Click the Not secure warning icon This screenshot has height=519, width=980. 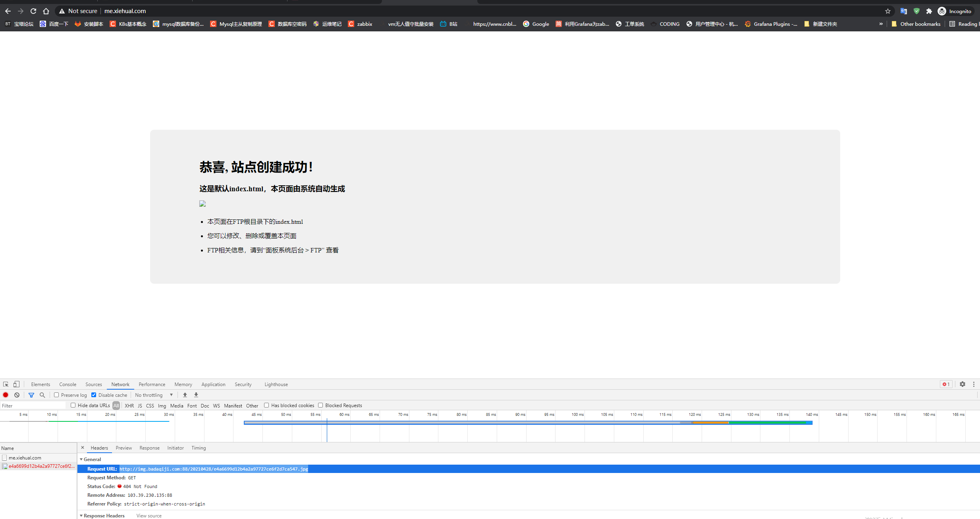[62, 11]
